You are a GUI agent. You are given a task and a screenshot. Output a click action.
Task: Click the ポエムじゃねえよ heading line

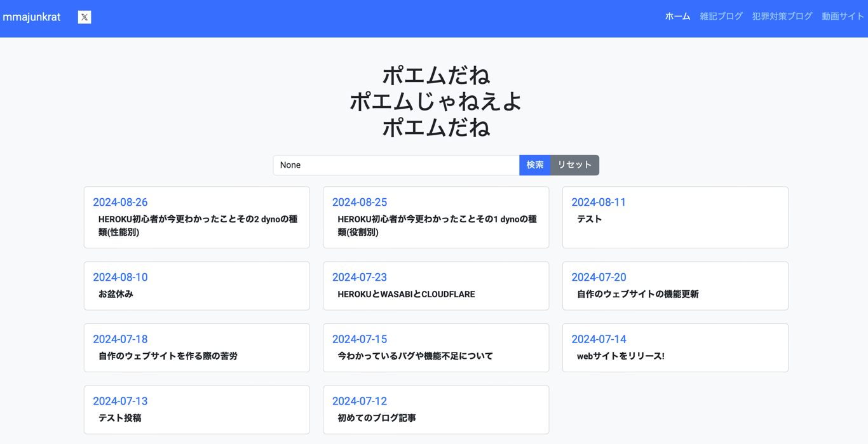(x=436, y=102)
